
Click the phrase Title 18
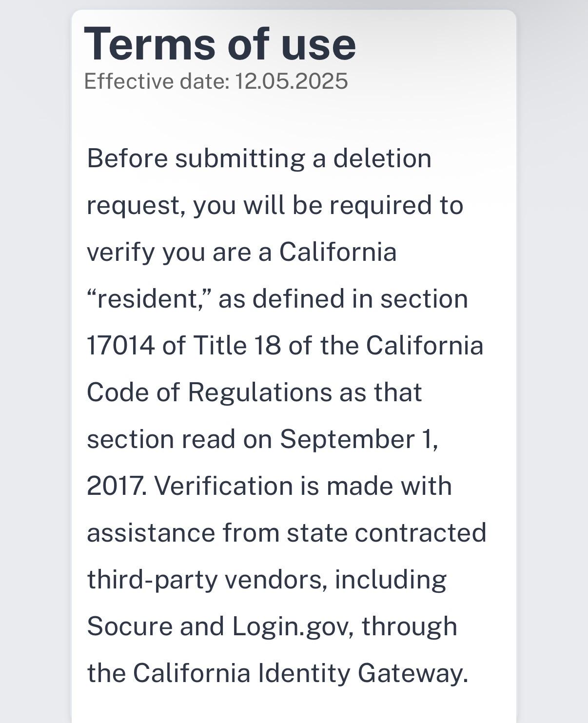point(237,345)
